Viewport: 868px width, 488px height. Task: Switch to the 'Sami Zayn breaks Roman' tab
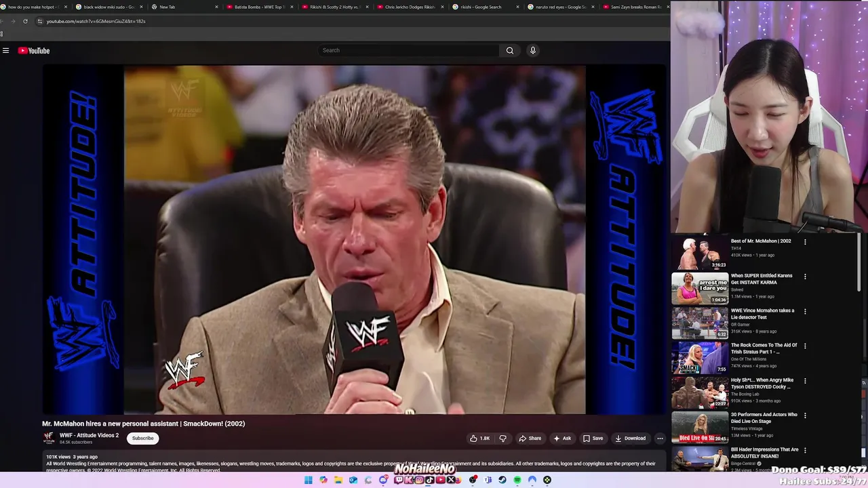click(x=634, y=7)
